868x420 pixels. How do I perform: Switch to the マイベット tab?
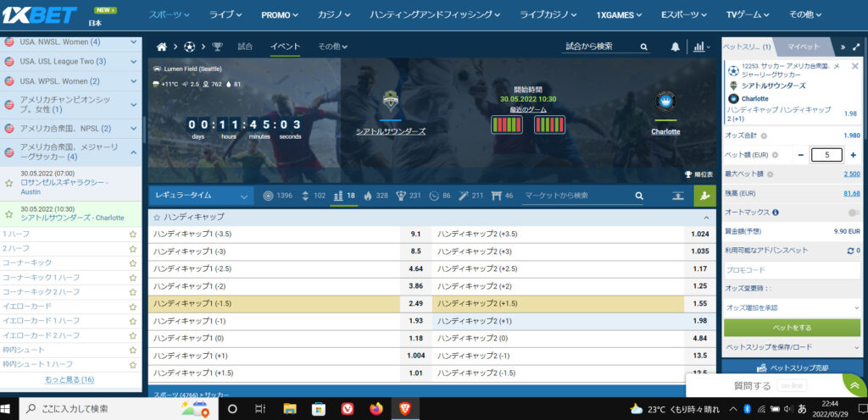pos(804,47)
